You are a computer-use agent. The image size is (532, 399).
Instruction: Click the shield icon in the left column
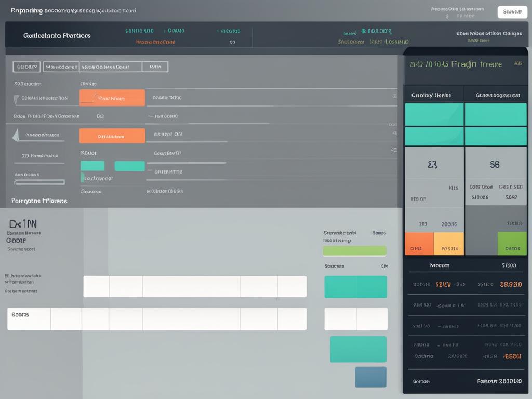point(17,97)
